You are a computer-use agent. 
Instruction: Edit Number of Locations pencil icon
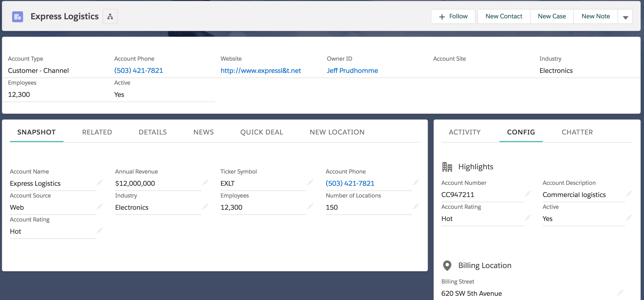415,207
